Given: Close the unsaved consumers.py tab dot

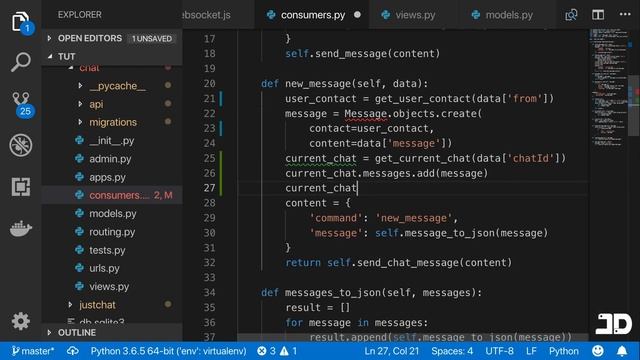Looking at the screenshot, I should click(x=357, y=15).
